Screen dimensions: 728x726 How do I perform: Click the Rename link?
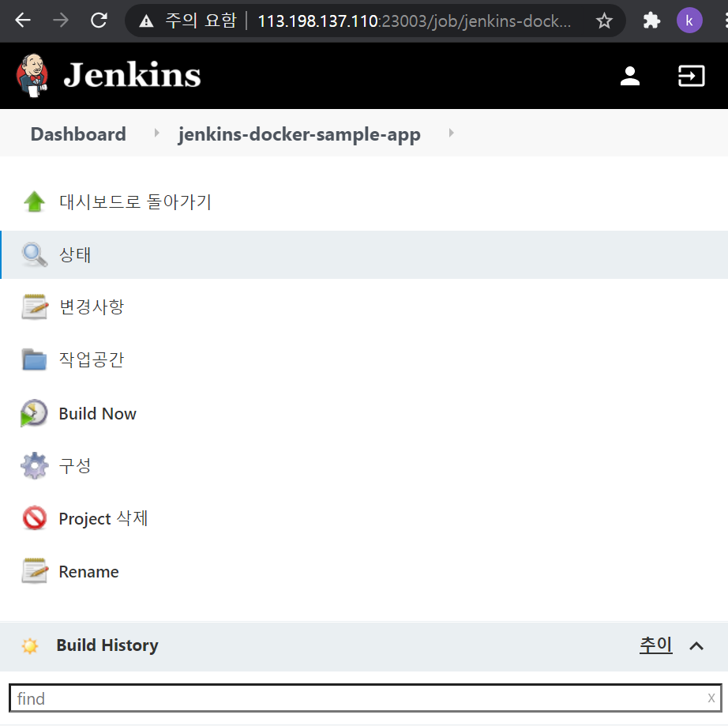click(88, 572)
